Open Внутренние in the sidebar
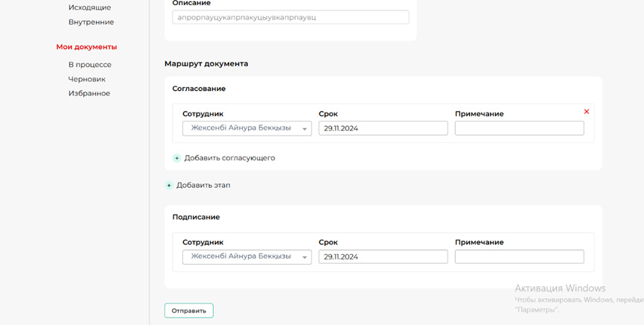Viewport: 644px width, 325px height. (91, 22)
